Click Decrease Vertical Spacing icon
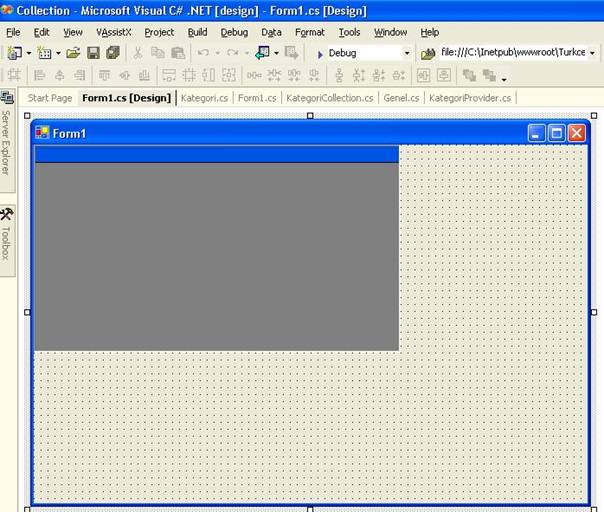Viewport: 604px width, 512px height. 379,75
